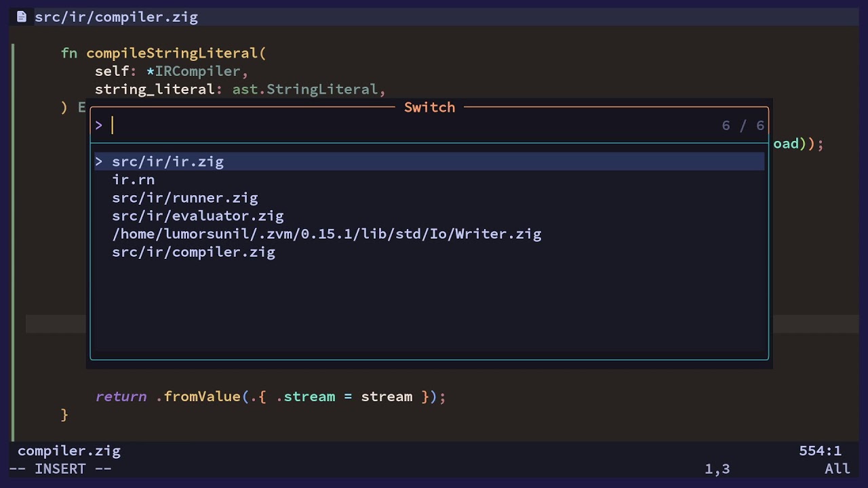Image resolution: width=868 pixels, height=488 pixels.
Task: Pick src/ir/compiler.zig in the picker results
Action: [x=193, y=252]
